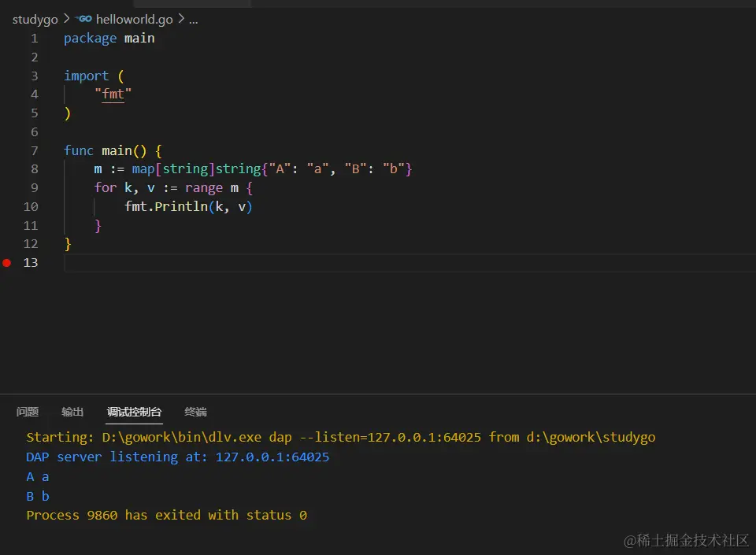Click 'DAP server listening at' console line
This screenshot has height=555, width=756.
pos(177,457)
